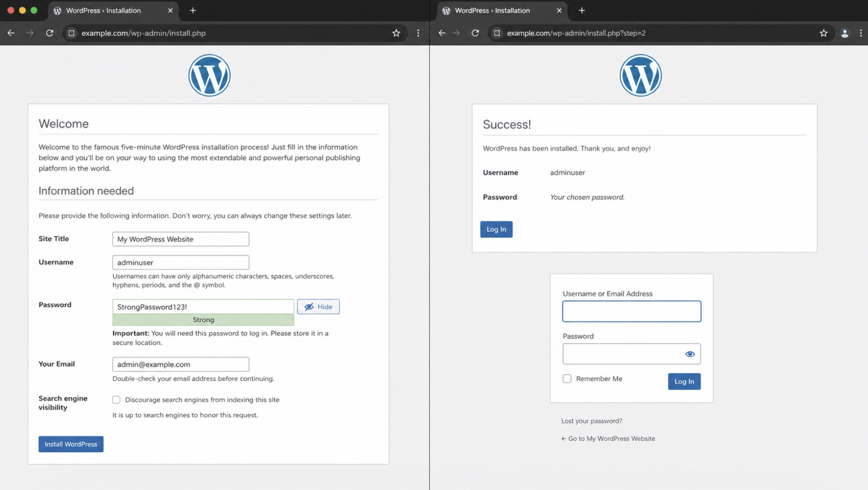Viewport: 868px width, 490px height.
Task: Reload the step=2 page in right window
Action: click(x=475, y=33)
